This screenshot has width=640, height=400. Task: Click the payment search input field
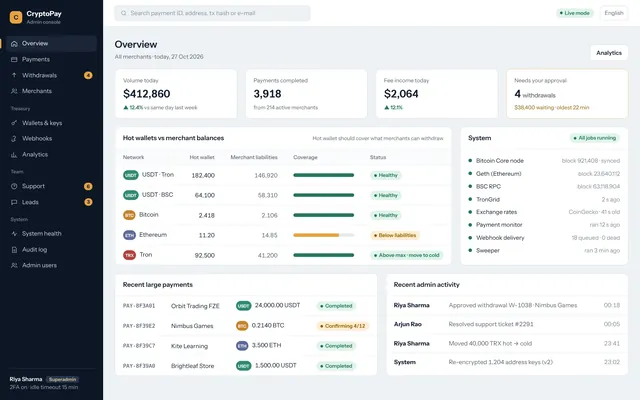(x=212, y=13)
